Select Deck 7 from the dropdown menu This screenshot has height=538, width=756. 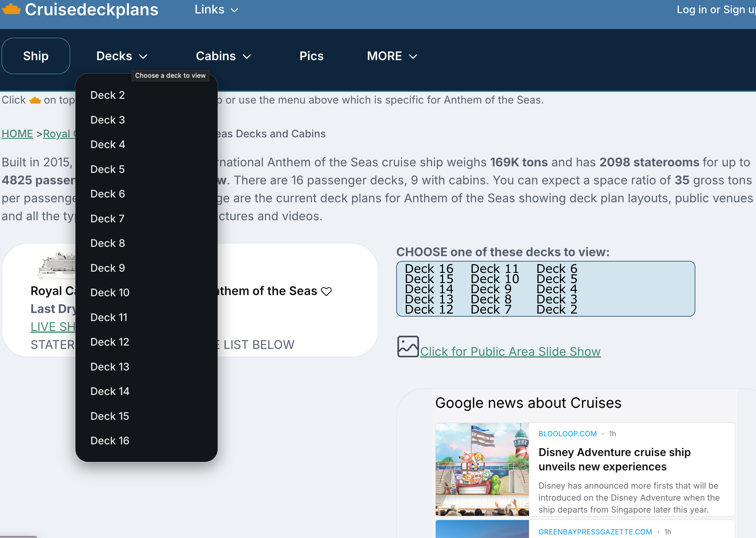click(x=107, y=219)
